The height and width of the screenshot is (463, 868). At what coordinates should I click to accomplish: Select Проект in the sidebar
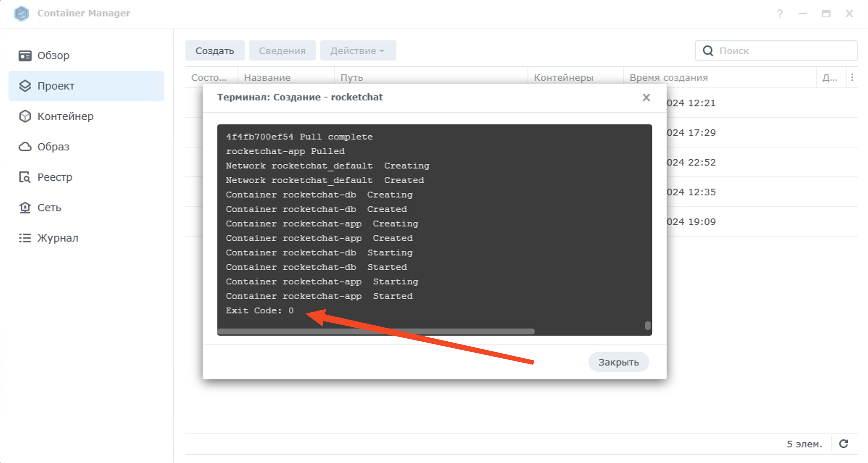click(86, 86)
